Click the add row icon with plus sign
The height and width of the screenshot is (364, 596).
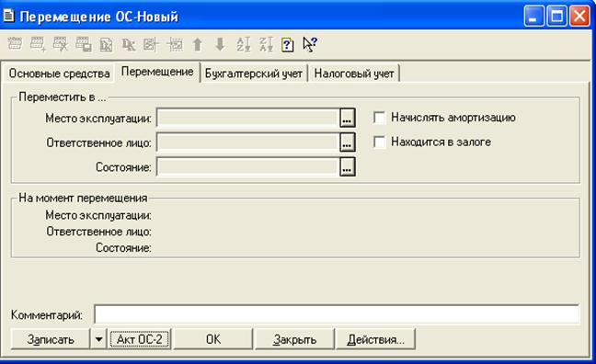tap(38, 44)
